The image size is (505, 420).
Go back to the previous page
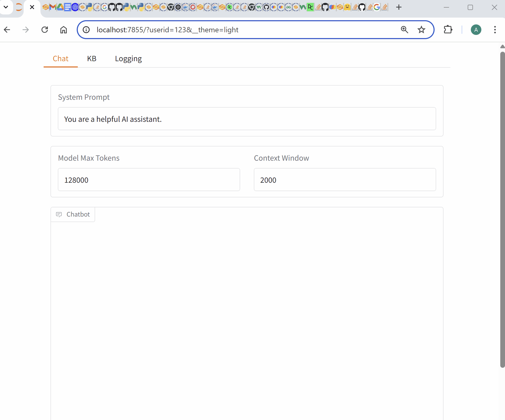coord(7,30)
